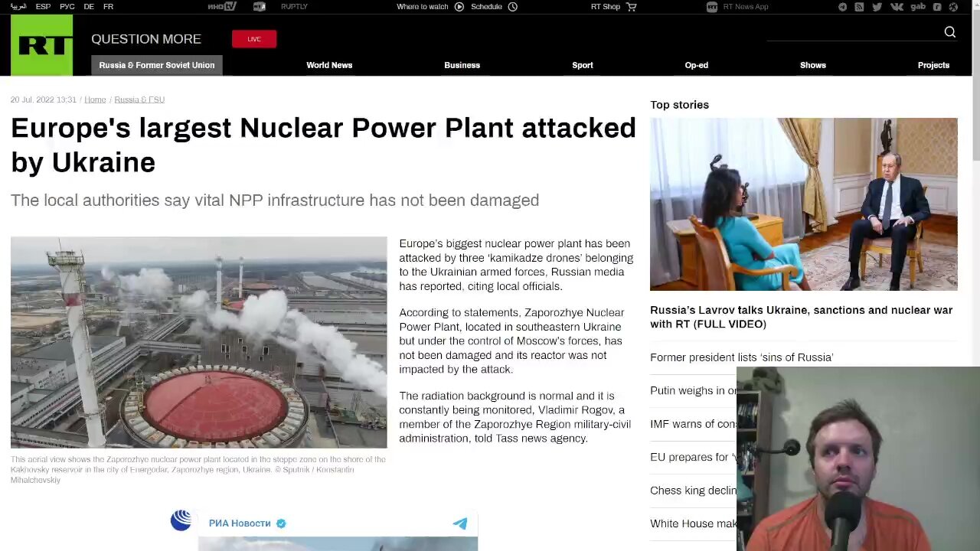
Task: Click the Telegram plane icon in the РИА Новости embed
Action: coord(460,523)
